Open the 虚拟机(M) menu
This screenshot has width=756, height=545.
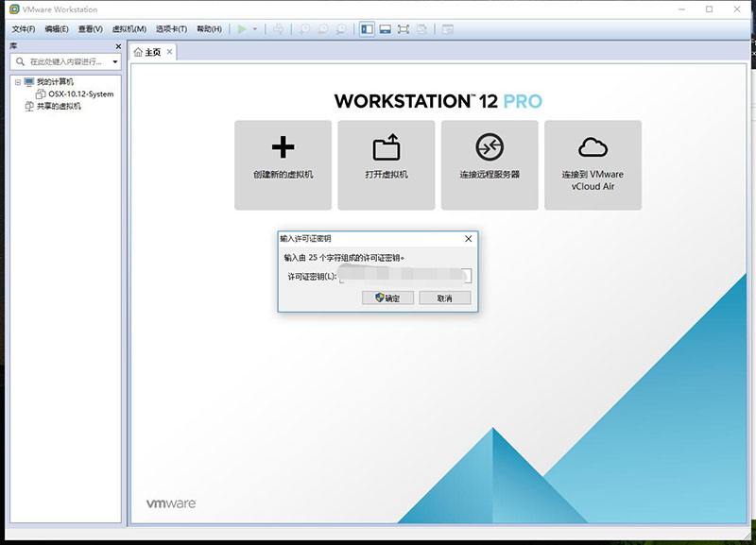pyautogui.click(x=129, y=29)
